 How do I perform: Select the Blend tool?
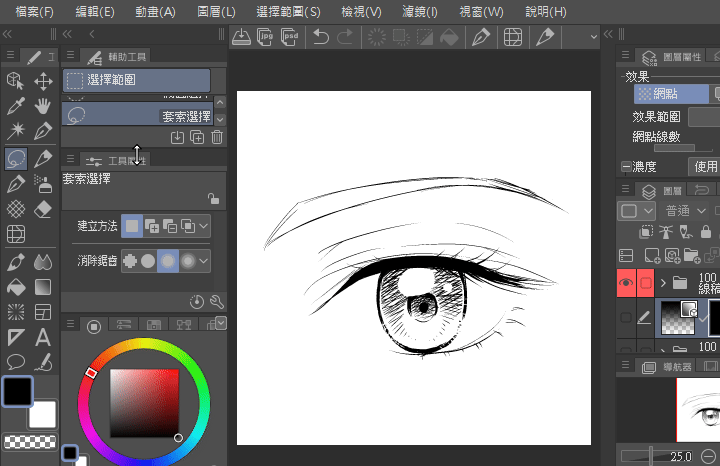[x=43, y=262]
